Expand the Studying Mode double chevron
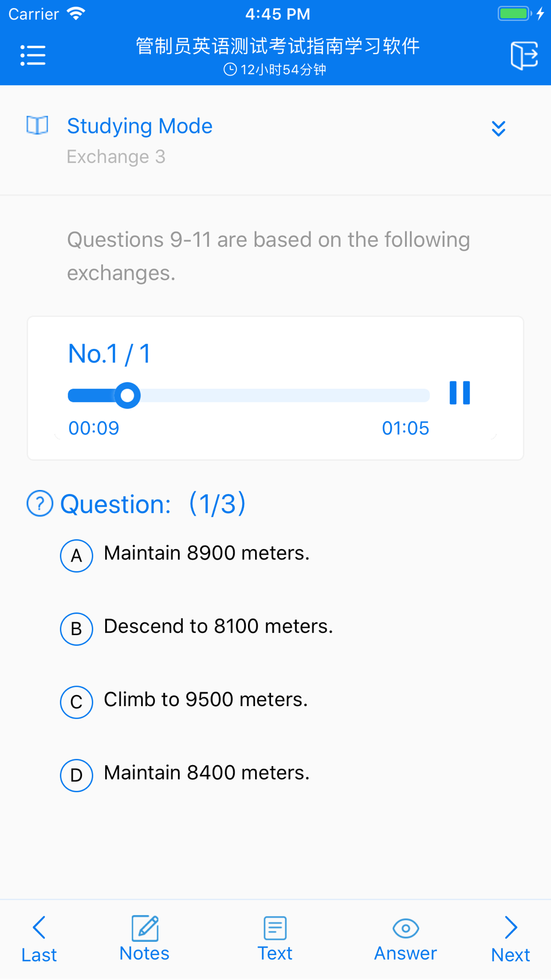This screenshot has width=551, height=980. tap(499, 128)
